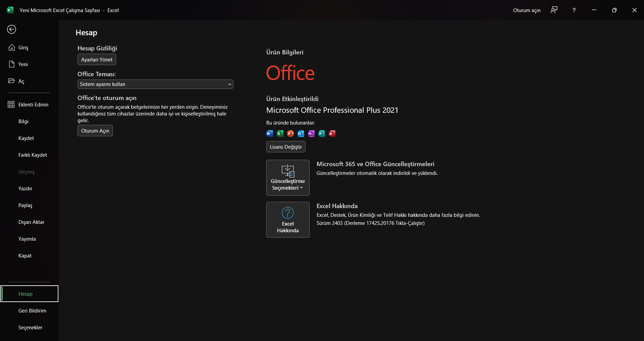Click the back arrow to return to workbook
The image size is (644, 341).
[x=11, y=30]
